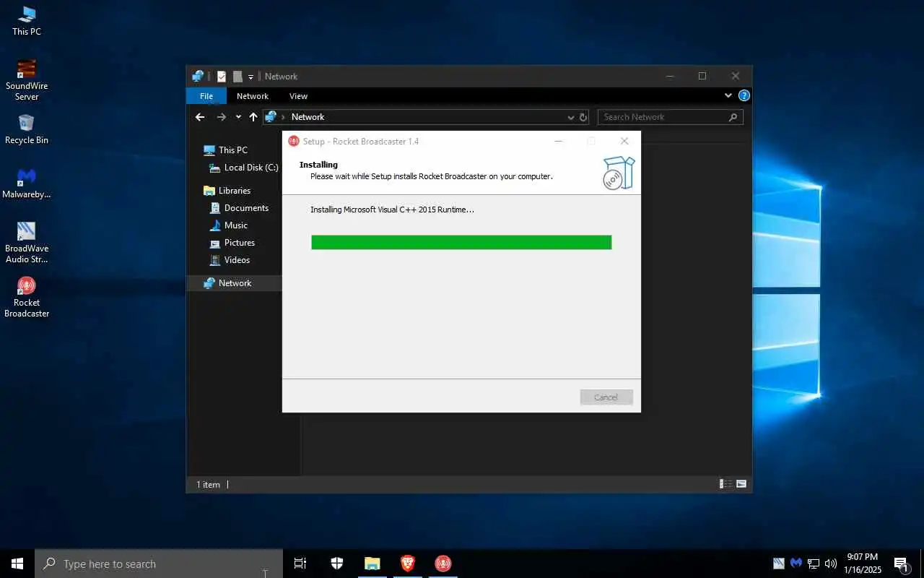Image resolution: width=924 pixels, height=578 pixels.
Task: Click the '1 item' status bar text
Action: click(x=208, y=485)
